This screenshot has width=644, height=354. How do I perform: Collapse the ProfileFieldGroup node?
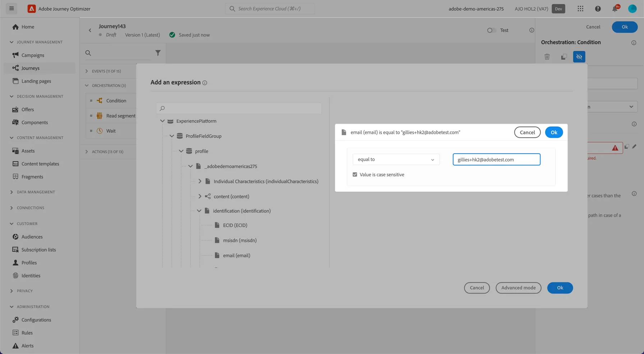click(x=172, y=136)
